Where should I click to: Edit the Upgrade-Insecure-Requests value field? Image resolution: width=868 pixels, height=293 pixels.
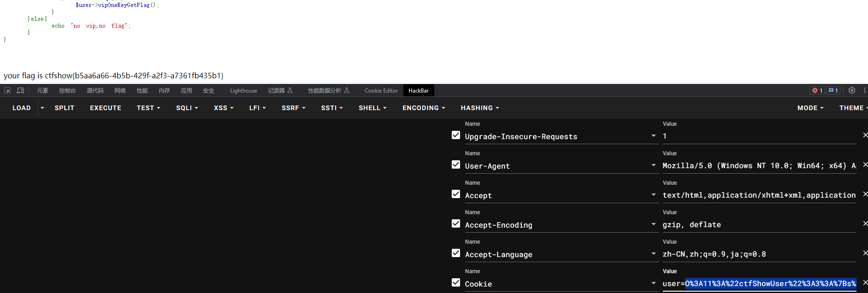click(759, 136)
